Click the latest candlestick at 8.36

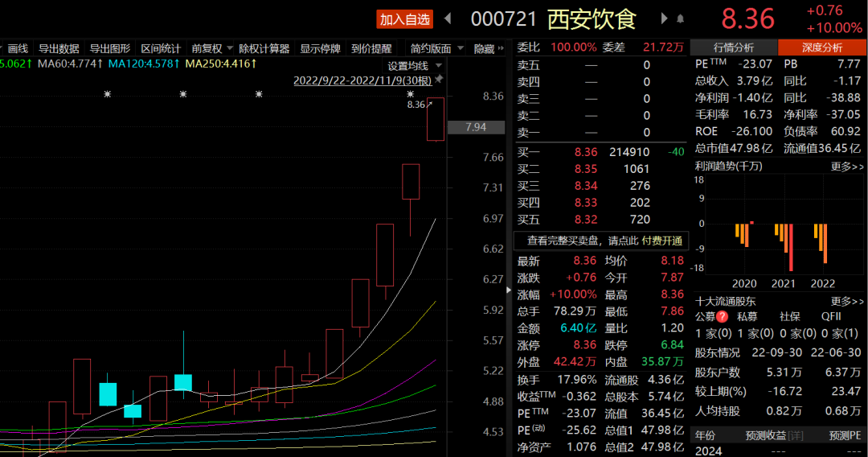coord(436,119)
